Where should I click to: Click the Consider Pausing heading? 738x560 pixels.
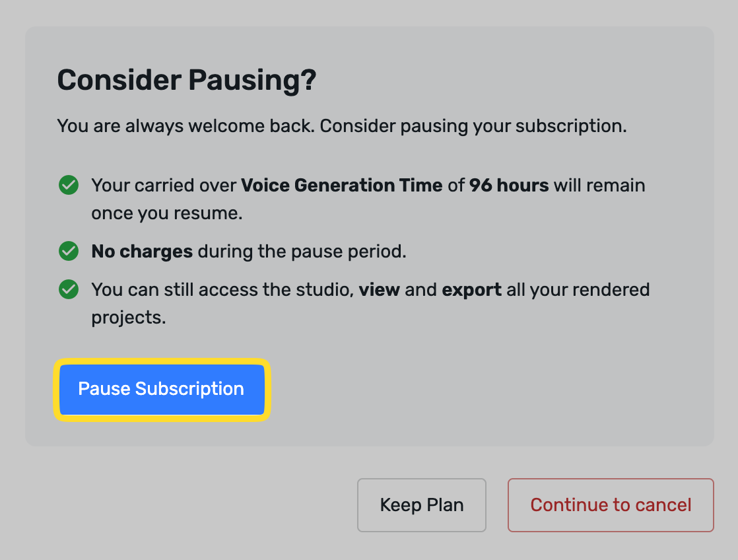coord(187,79)
